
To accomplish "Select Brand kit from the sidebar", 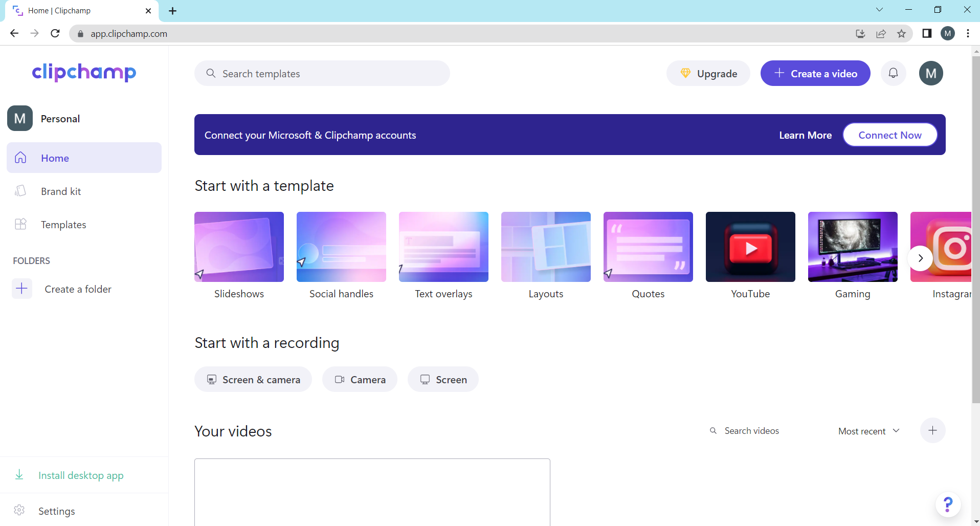I will 60,191.
